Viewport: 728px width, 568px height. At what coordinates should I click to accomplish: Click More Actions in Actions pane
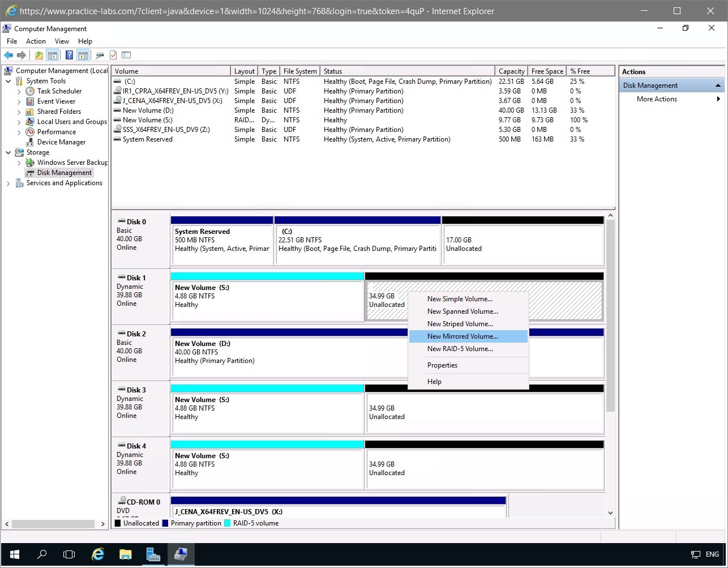tap(657, 99)
